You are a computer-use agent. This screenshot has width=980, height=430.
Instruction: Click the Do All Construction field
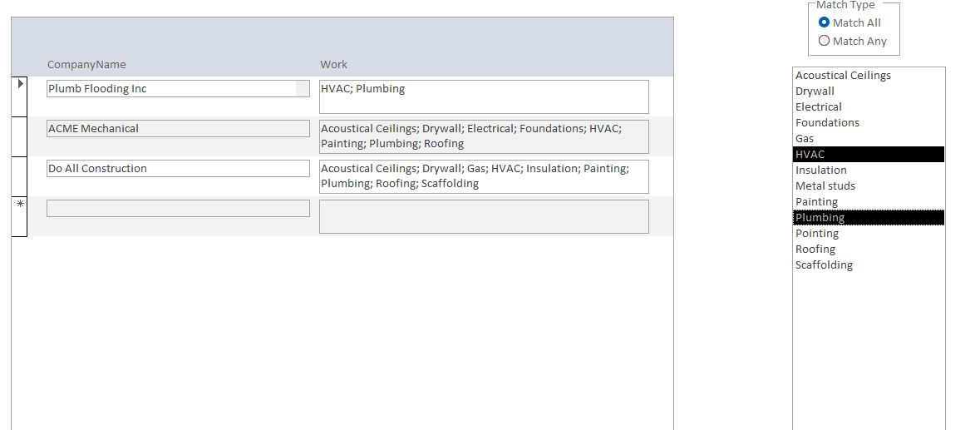coord(178,169)
